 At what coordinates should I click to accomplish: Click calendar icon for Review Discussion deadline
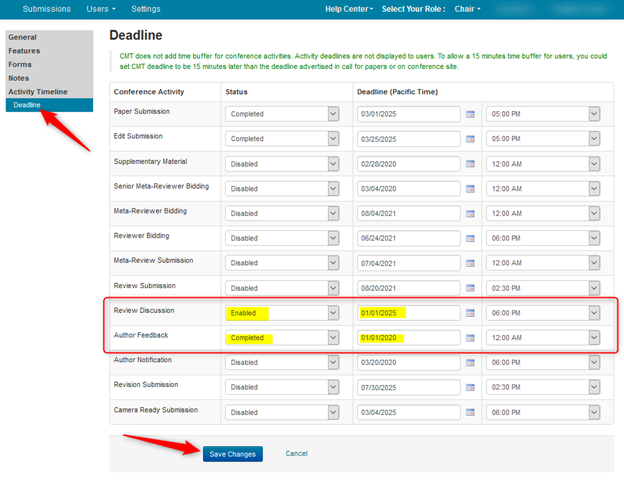point(470,313)
